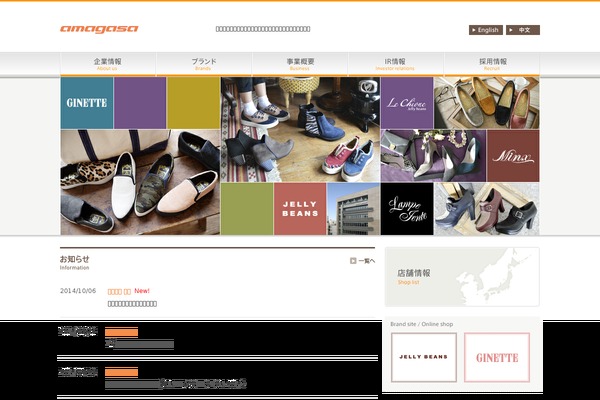Viewport: 600px width, 400px height.
Task: Open the center photo of ankle boots and sneakers
Action: click(x=300, y=129)
